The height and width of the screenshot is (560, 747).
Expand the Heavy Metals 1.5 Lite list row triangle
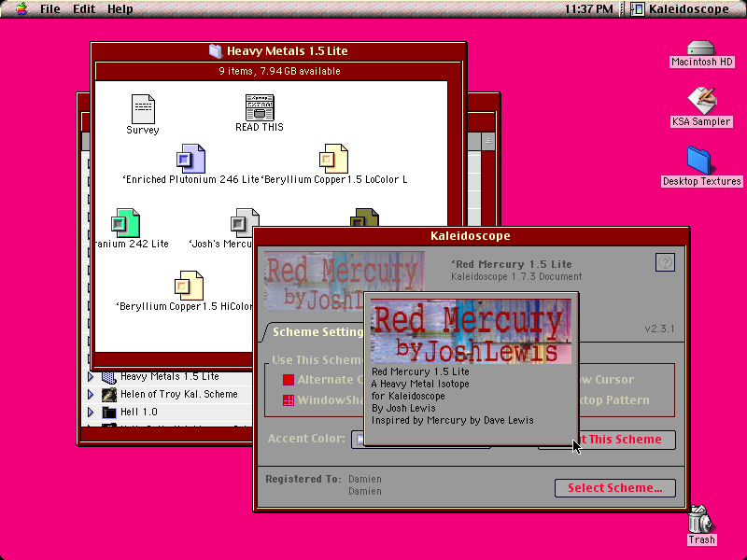91,377
